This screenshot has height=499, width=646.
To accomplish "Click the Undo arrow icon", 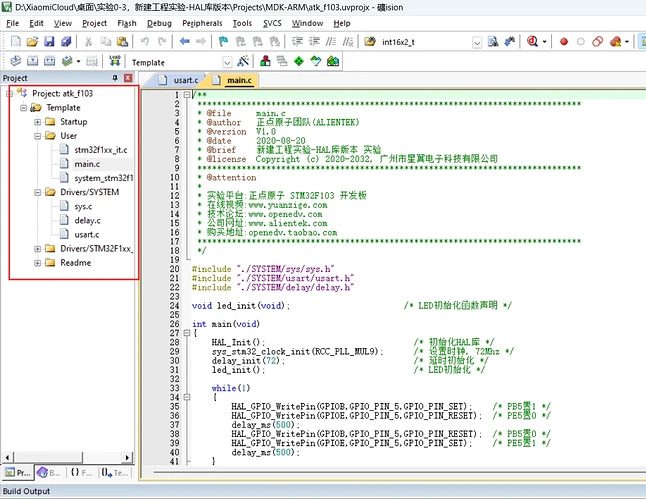I will click(x=146, y=42).
